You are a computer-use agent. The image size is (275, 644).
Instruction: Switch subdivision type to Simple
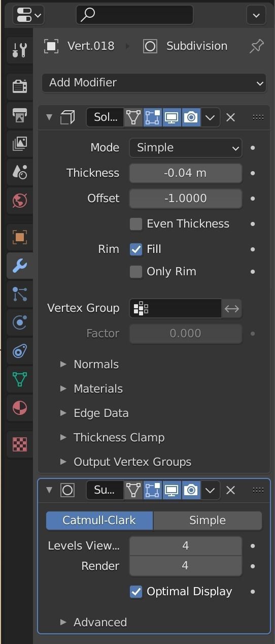click(208, 521)
